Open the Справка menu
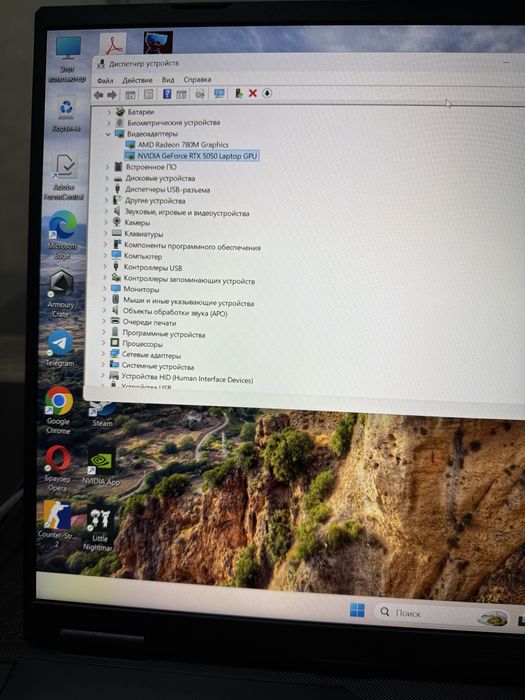The image size is (525, 700). [197, 79]
